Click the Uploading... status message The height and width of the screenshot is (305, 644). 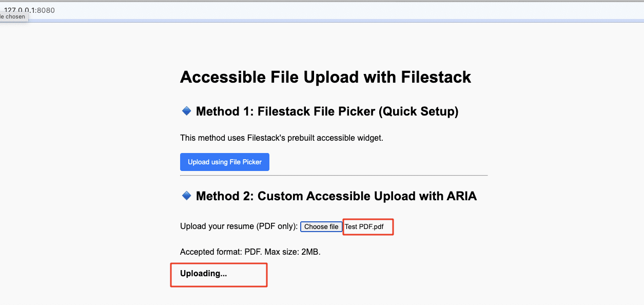[x=203, y=274]
